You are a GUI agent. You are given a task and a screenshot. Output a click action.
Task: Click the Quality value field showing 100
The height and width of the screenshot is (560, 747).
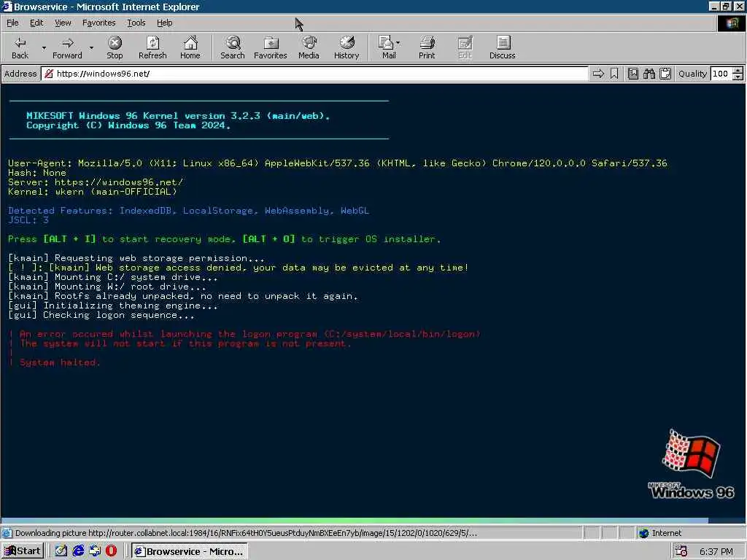(721, 74)
